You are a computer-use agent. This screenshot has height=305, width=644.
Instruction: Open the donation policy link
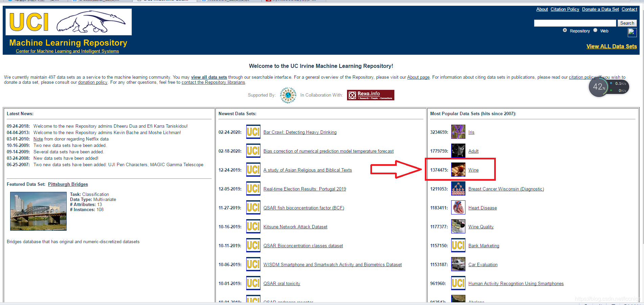point(93,82)
